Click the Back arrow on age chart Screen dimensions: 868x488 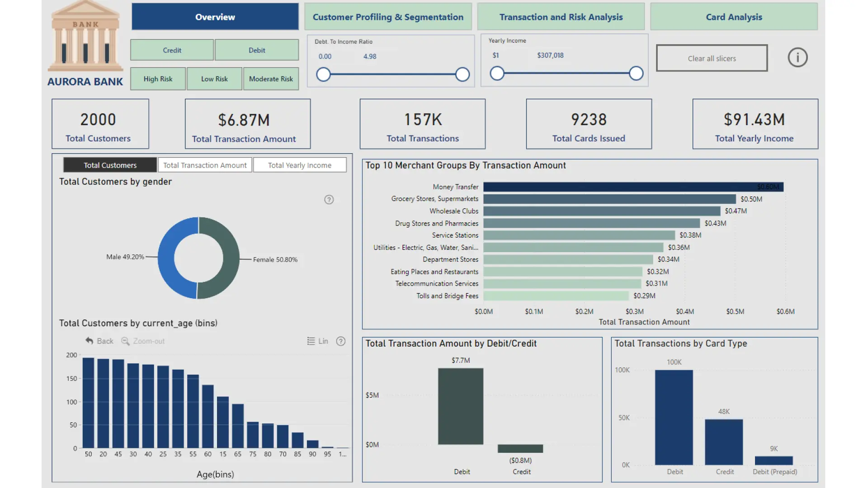(x=90, y=341)
